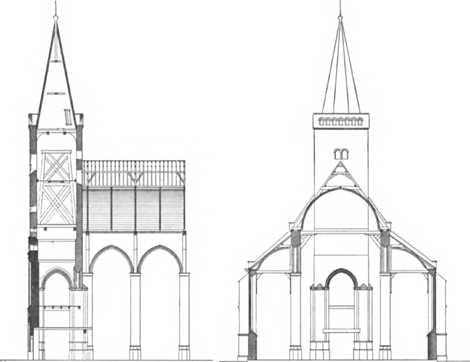This screenshot has height=362, width=470.
Task: Select the horizontal tie beam below vault
Action: [x=341, y=232]
